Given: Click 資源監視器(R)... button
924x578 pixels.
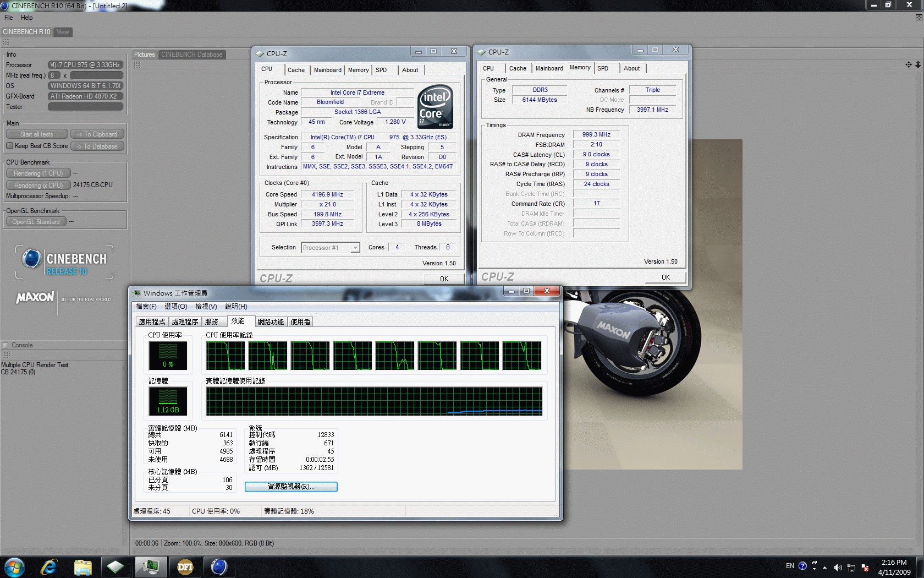Looking at the screenshot, I should [x=291, y=487].
